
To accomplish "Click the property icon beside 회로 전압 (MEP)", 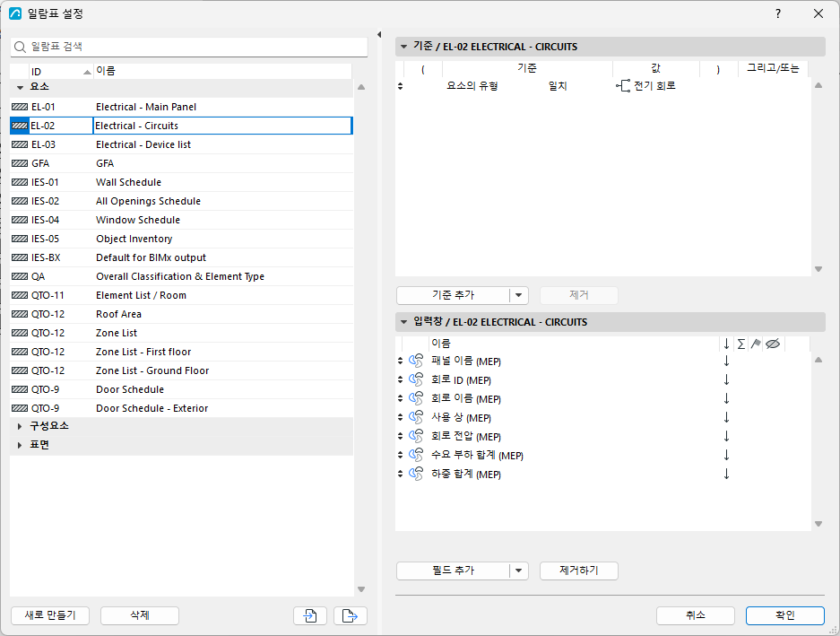I will (x=416, y=436).
